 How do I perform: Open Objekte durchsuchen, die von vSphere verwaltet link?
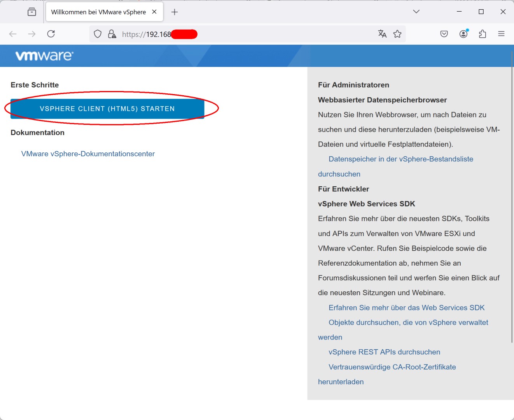click(408, 322)
